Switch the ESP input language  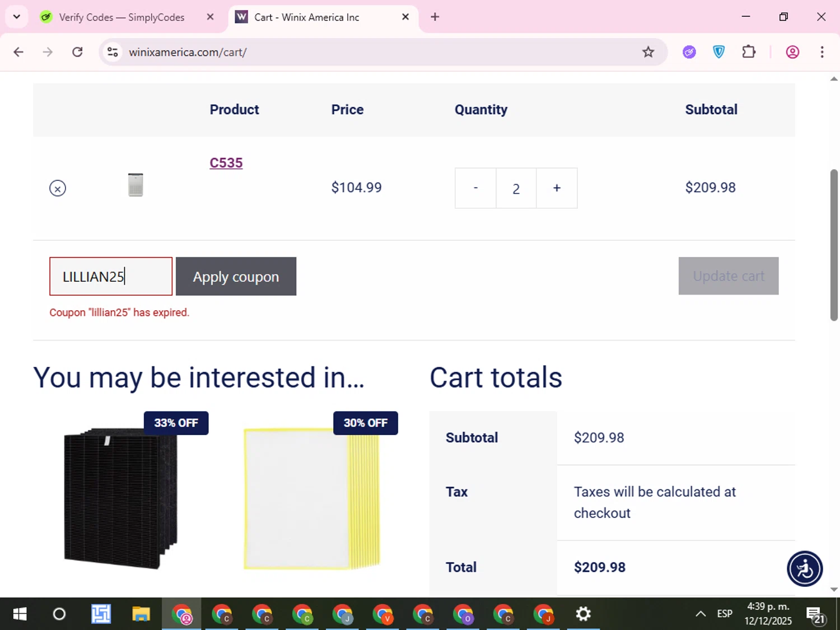pyautogui.click(x=725, y=614)
